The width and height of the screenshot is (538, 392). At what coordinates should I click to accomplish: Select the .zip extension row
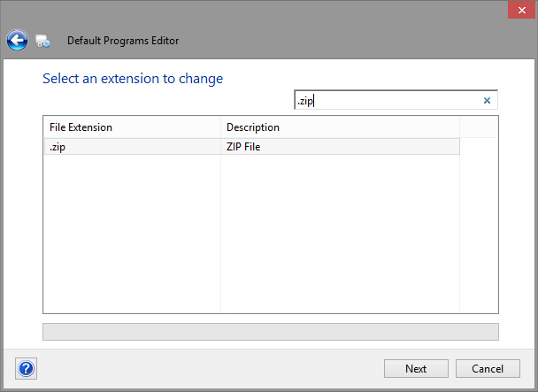131,147
